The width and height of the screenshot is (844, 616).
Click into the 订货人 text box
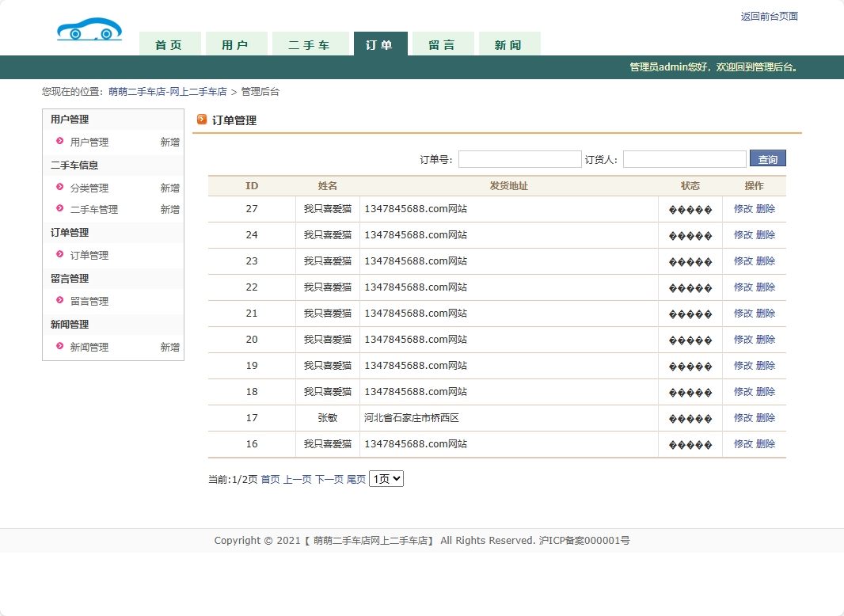[x=684, y=159]
